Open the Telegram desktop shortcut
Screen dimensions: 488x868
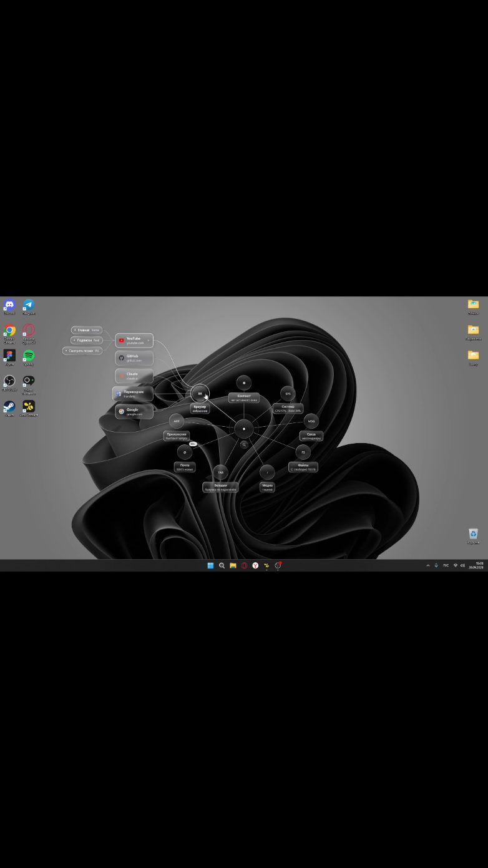(29, 306)
